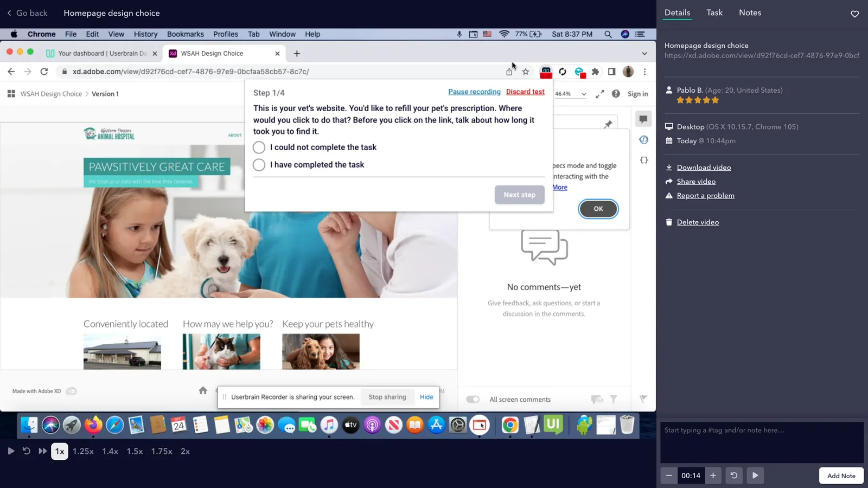The width and height of the screenshot is (868, 488).
Task: Set playback speed to 1.25x
Action: point(83,451)
